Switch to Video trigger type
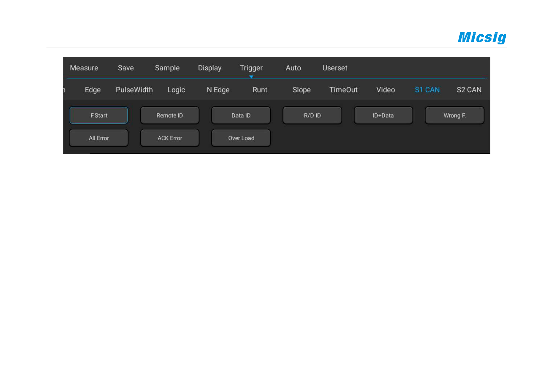Screen dimensions: 554x392 tap(386, 90)
